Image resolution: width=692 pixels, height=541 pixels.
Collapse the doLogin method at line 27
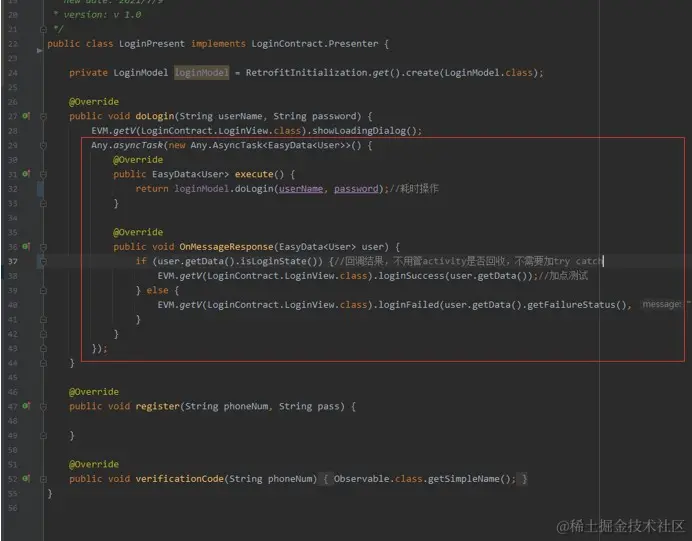pos(43,116)
